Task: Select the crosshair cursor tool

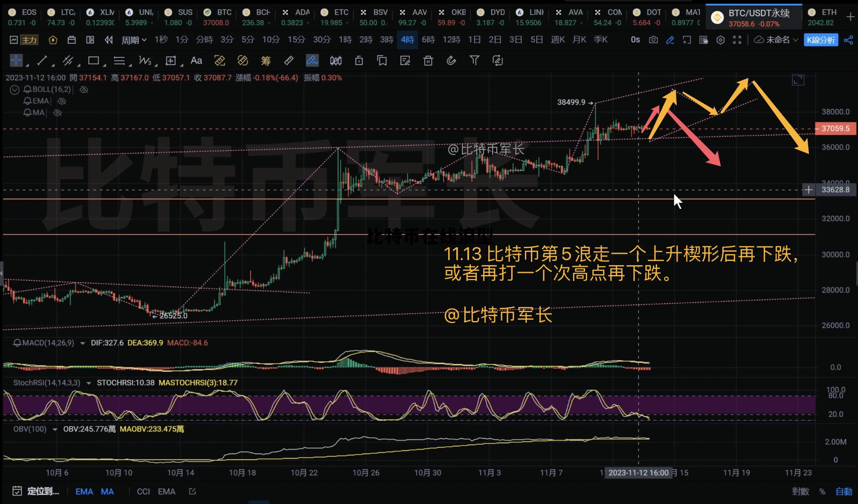Action: pos(16,61)
